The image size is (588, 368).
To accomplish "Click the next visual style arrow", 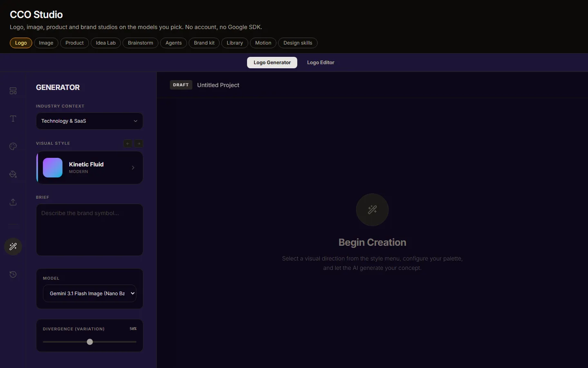I will click(x=139, y=144).
